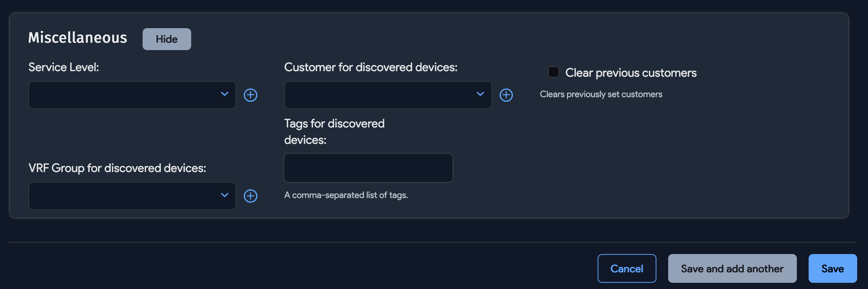Expand the Customer for discovered devices dropdown
Screen dimensions: 868x289
(x=388, y=95)
